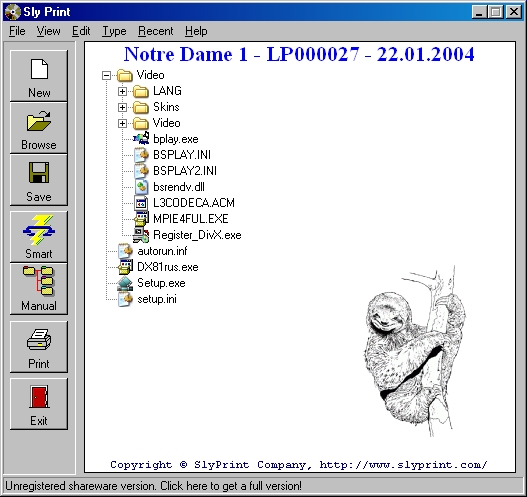Select the BSPLAY2.INI file name
The image size is (527, 497).
(x=185, y=171)
